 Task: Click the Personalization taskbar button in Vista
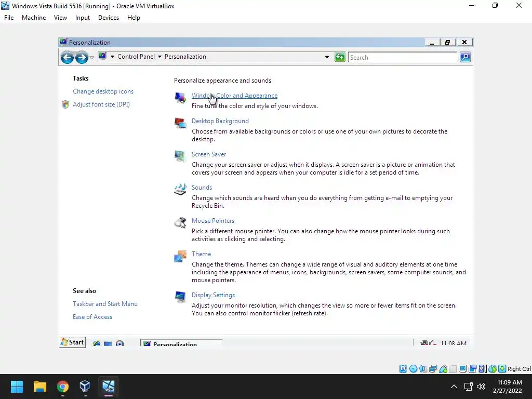pyautogui.click(x=181, y=343)
